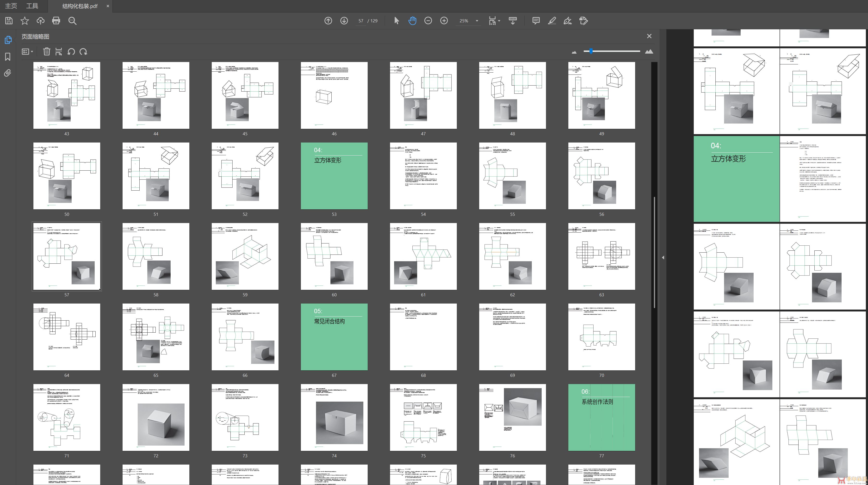Screen dimensions: 868x485
Task: Reduce thumbnail size small mountain icon
Action: click(x=574, y=52)
